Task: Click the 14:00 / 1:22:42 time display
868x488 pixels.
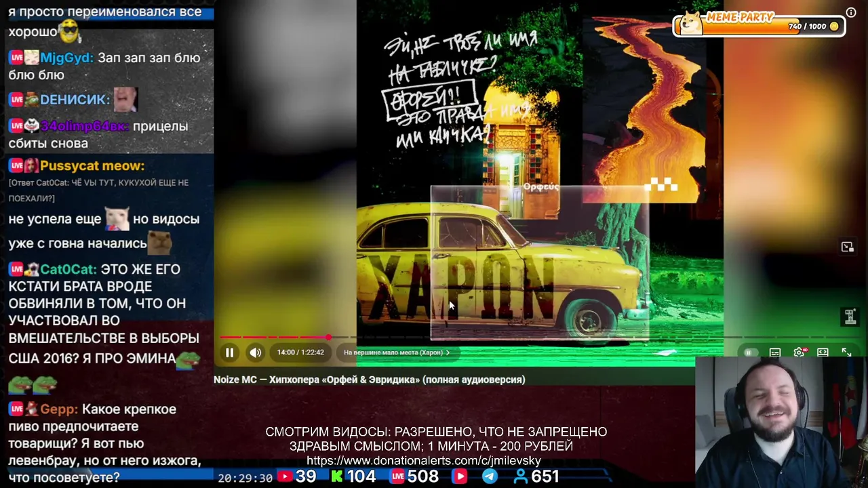Action: pyautogui.click(x=300, y=352)
